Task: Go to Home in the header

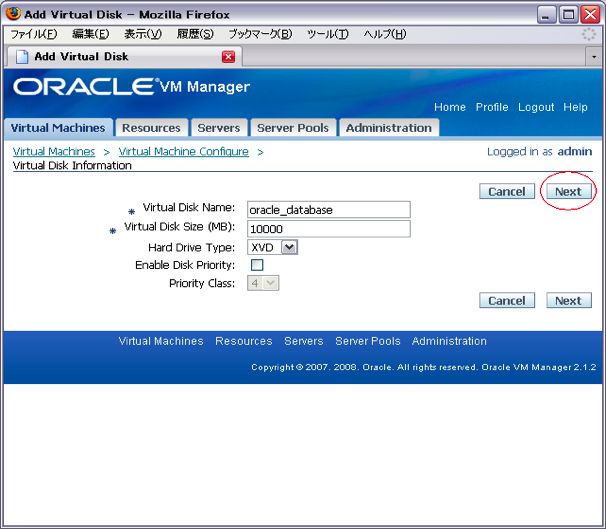Action: click(x=449, y=107)
